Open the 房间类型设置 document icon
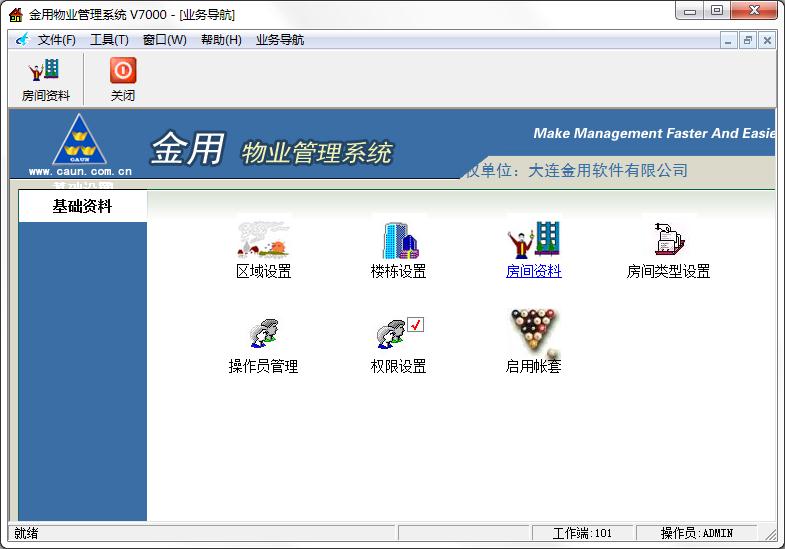 pyautogui.click(x=669, y=239)
